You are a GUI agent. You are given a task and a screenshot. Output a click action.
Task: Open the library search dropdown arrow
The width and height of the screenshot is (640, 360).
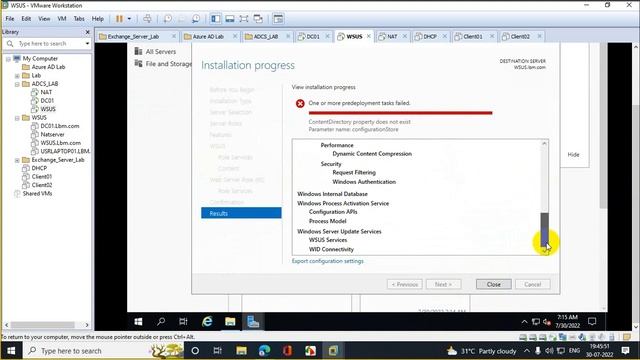(87, 43)
